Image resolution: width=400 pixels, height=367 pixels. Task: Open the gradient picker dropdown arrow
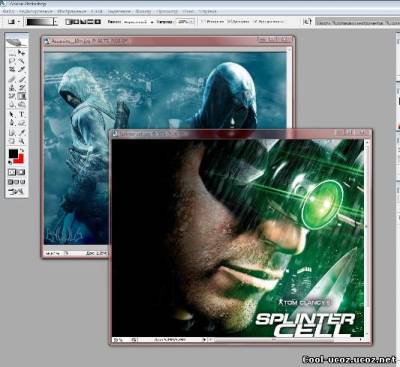(56, 22)
